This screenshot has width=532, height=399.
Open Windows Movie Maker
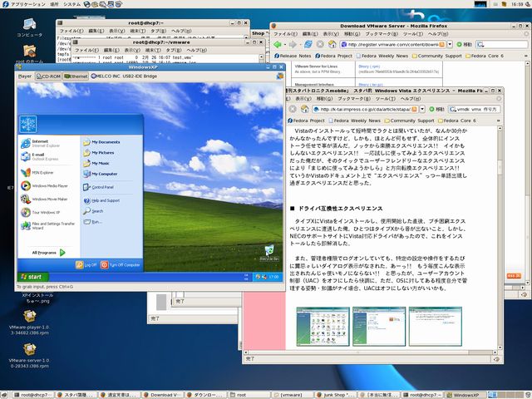[x=44, y=199]
